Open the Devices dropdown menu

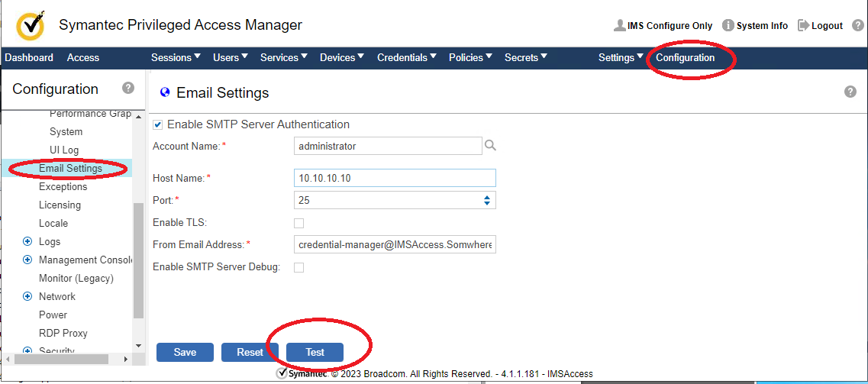click(342, 57)
